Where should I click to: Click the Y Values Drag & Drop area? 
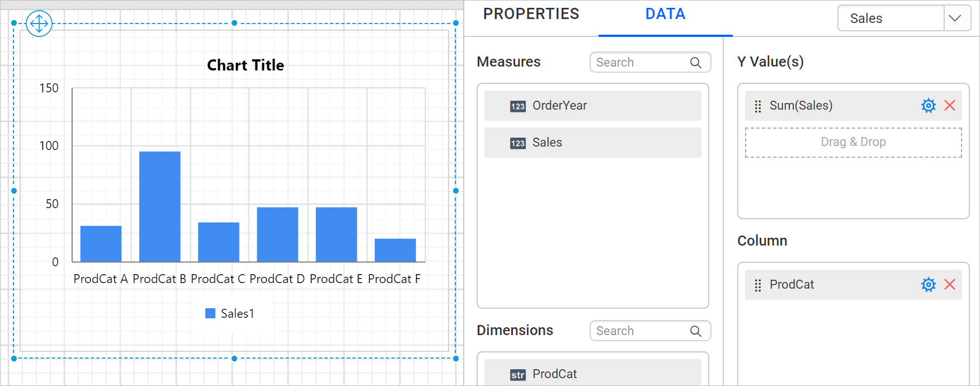pyautogui.click(x=854, y=143)
